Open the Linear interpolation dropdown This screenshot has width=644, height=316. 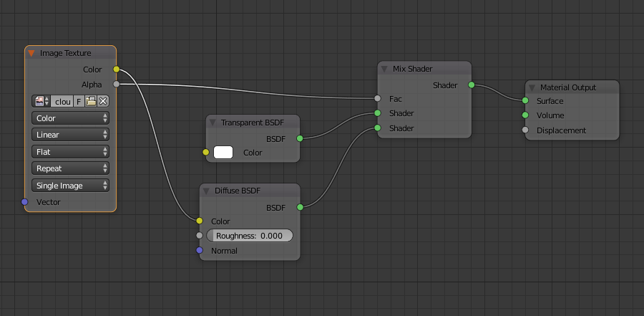tap(70, 135)
